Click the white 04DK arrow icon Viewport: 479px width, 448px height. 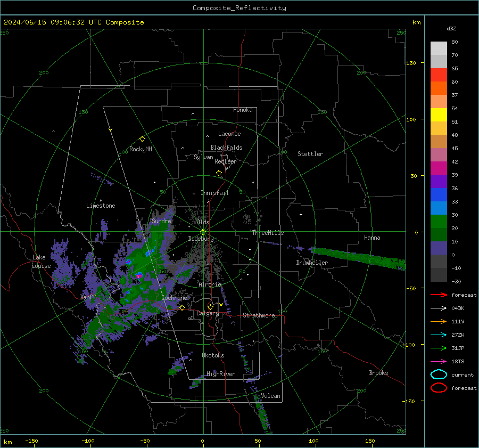coord(439,308)
